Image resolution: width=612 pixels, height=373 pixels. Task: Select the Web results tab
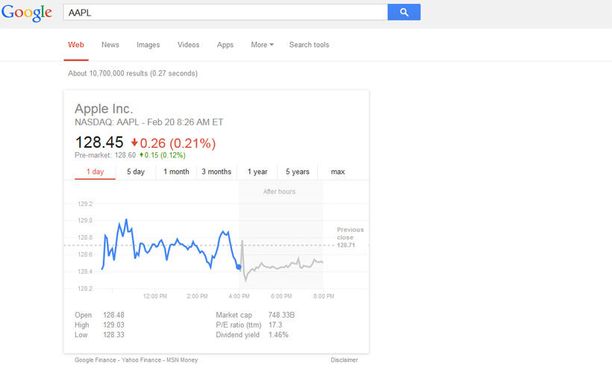[x=76, y=44]
